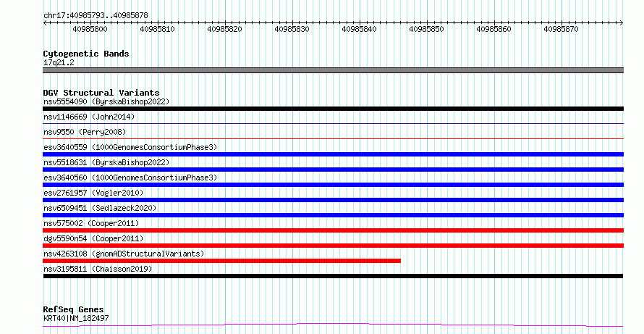Click ruler position 40985850

point(426,30)
